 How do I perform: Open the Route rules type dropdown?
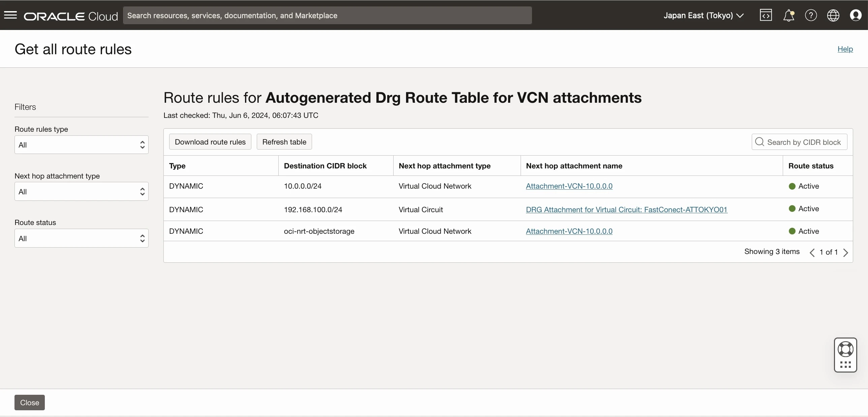[82, 145]
